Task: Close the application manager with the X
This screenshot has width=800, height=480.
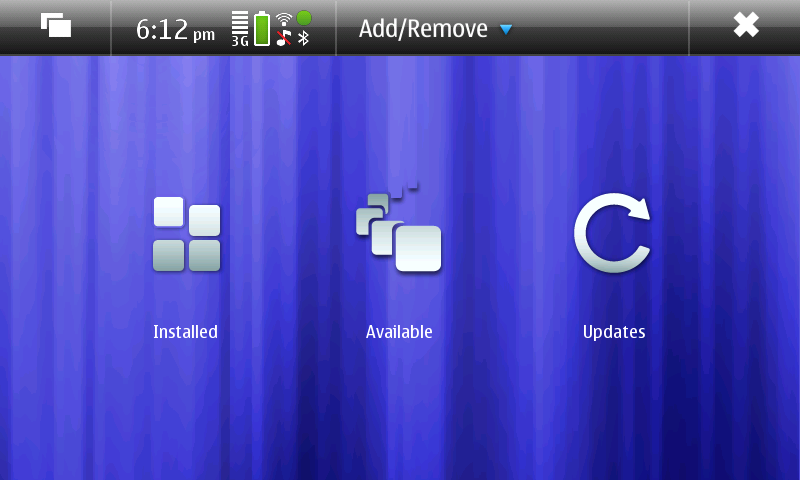Action: click(746, 25)
